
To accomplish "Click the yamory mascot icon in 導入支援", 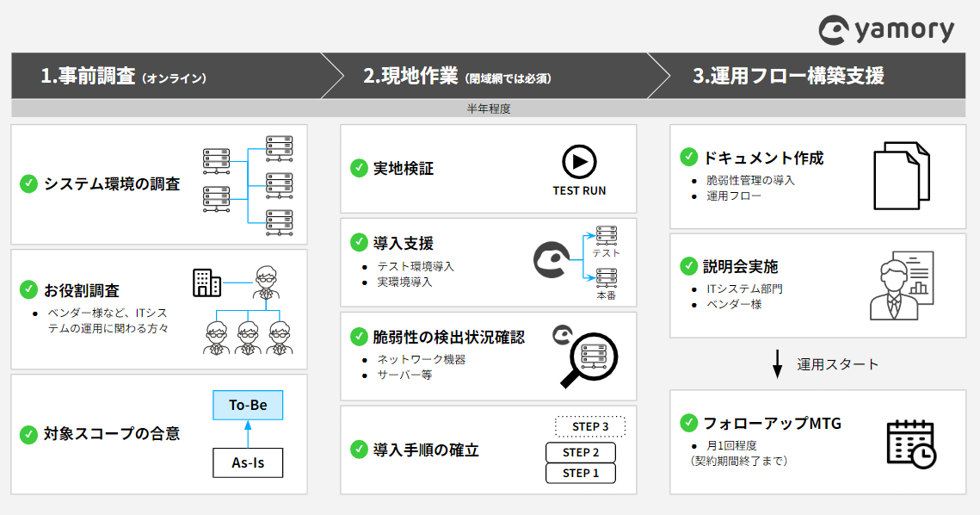I will click(x=551, y=261).
